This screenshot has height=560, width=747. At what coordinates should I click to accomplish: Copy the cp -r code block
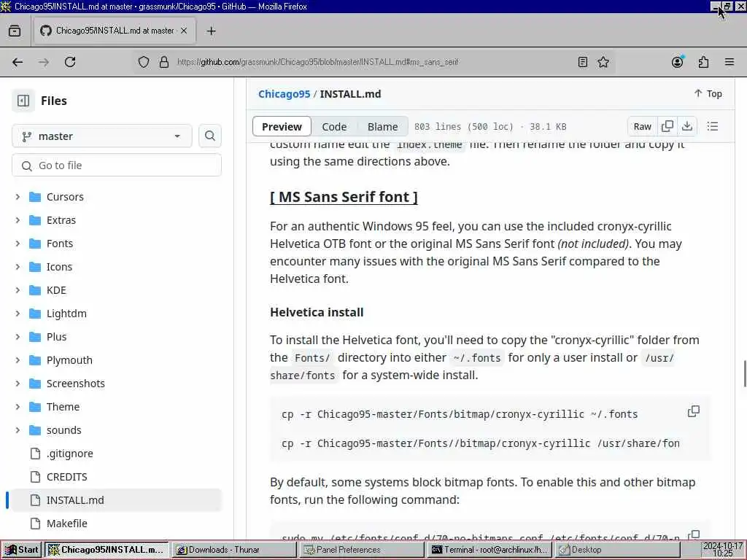point(694,411)
